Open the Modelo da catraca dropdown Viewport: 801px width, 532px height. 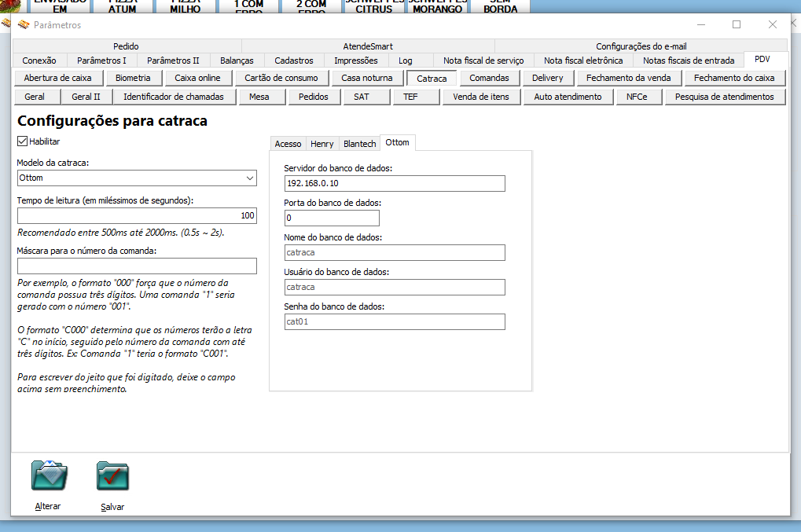[x=249, y=178]
